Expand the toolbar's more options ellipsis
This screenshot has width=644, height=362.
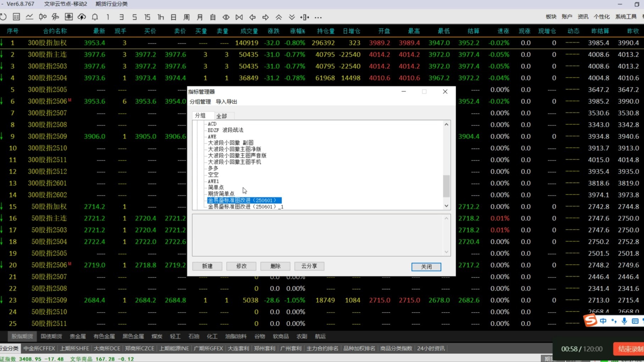[x=318, y=17]
